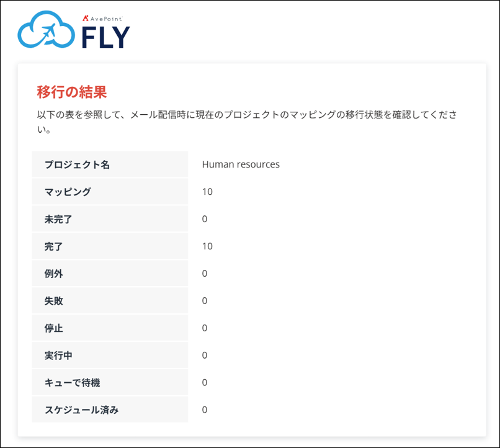This screenshot has width=500, height=448.
Task: Click the スケジュール済み count value 0
Action: point(205,410)
